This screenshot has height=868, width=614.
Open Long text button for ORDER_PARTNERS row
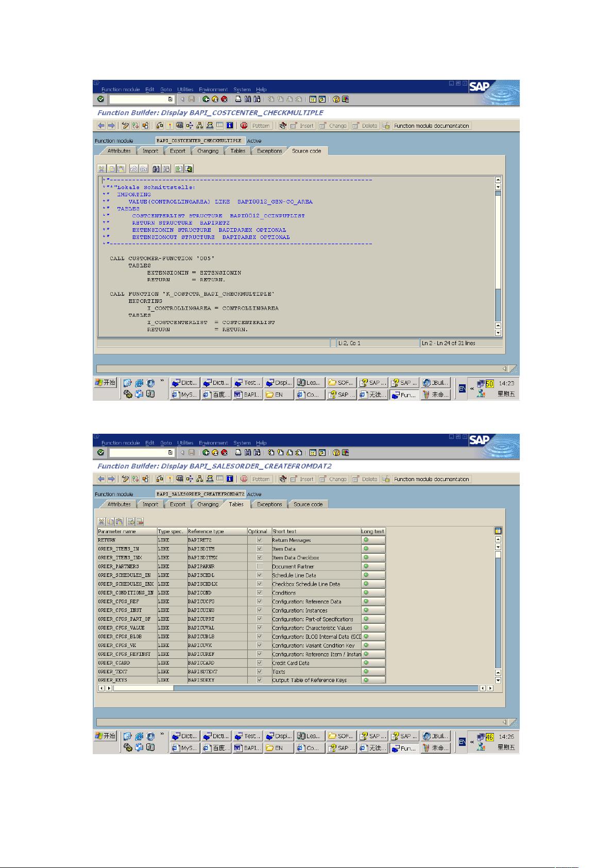pos(373,566)
